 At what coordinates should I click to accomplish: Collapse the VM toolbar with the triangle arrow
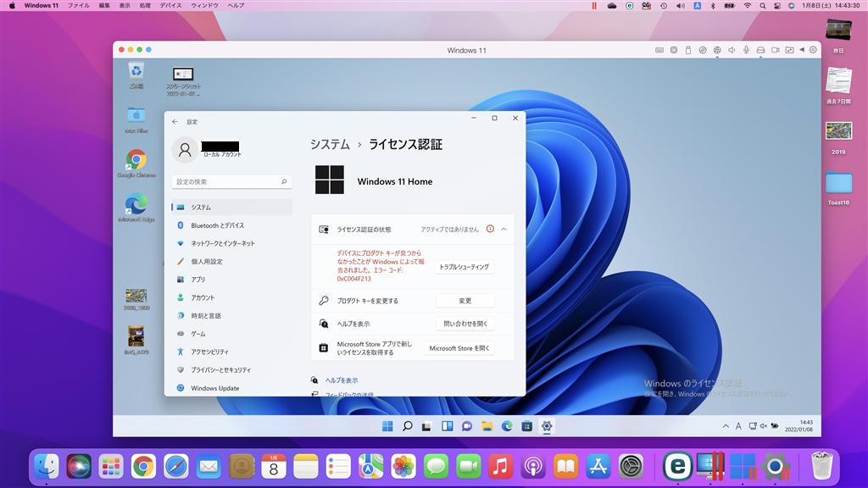pyautogui.click(x=802, y=50)
